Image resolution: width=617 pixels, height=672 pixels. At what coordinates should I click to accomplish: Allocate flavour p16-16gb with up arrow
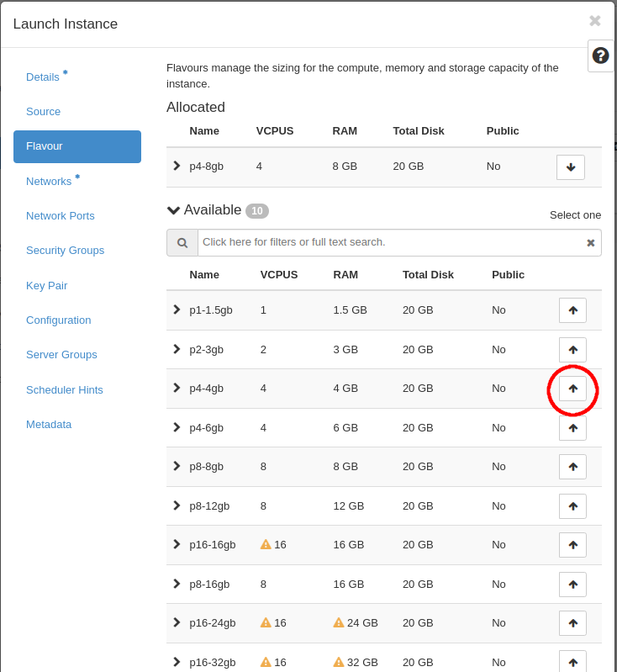(572, 545)
